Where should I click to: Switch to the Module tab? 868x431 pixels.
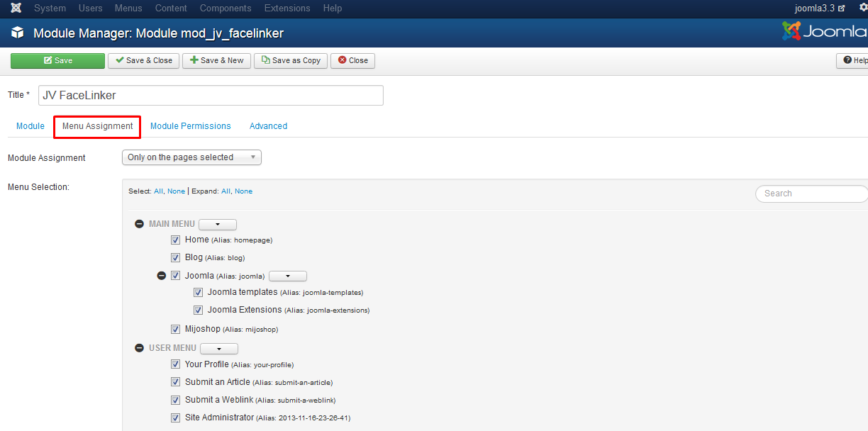30,126
